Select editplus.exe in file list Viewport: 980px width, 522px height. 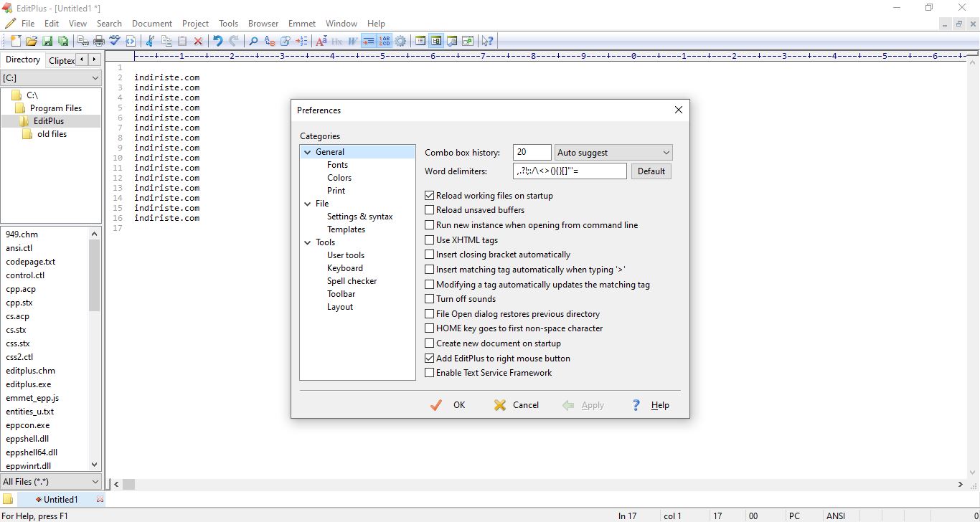coord(29,384)
